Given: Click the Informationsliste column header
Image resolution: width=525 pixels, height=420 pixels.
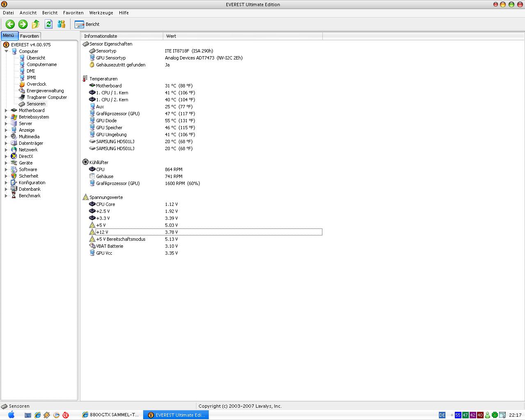Looking at the screenshot, I should [x=122, y=36].
